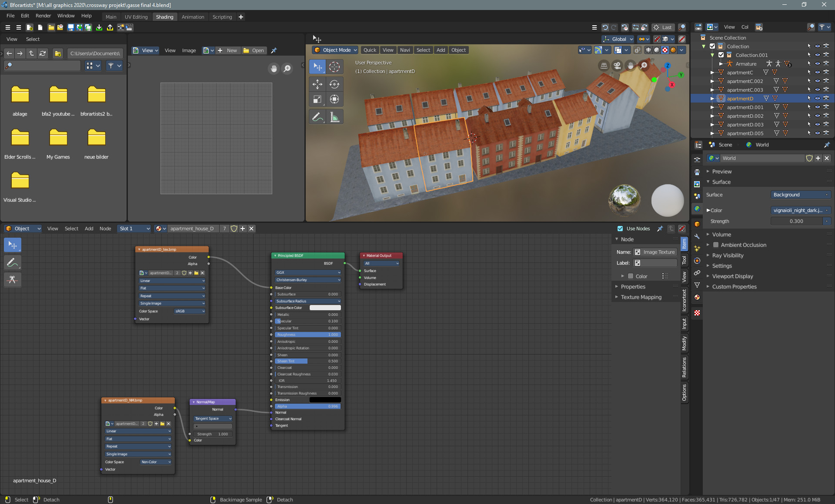This screenshot has height=504, width=835.
Task: Select the Rotate tool in viewport toolbar
Action: [334, 84]
